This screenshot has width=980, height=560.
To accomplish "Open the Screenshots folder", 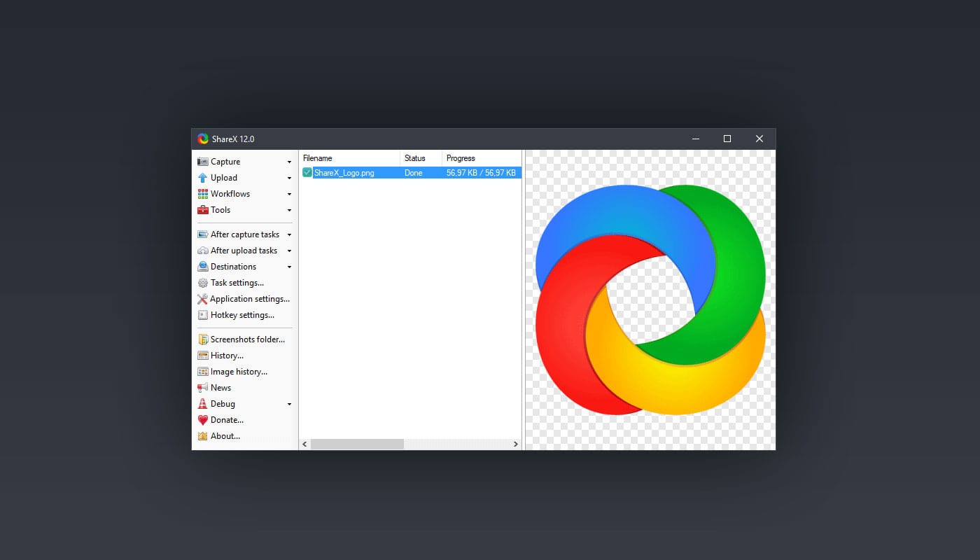I will [245, 339].
